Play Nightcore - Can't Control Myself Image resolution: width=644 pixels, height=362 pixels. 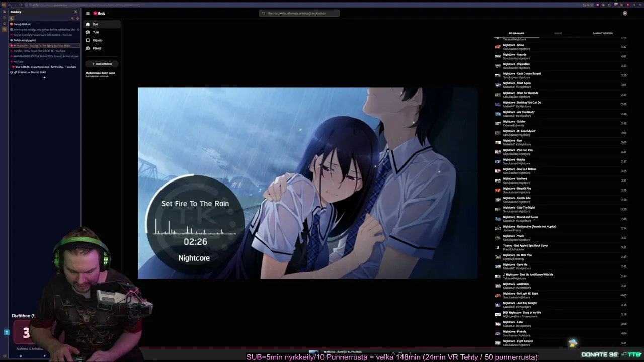pyautogui.click(x=561, y=75)
